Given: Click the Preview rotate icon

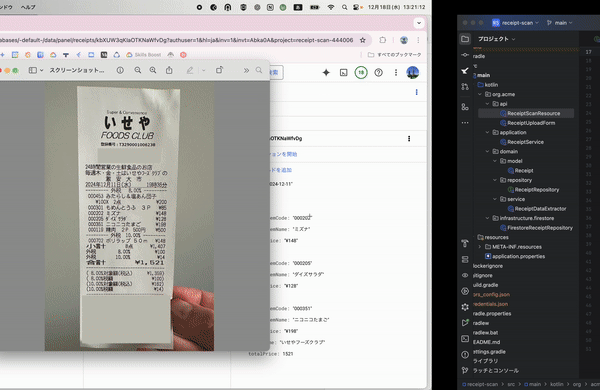Looking at the screenshot, I should [x=219, y=70].
